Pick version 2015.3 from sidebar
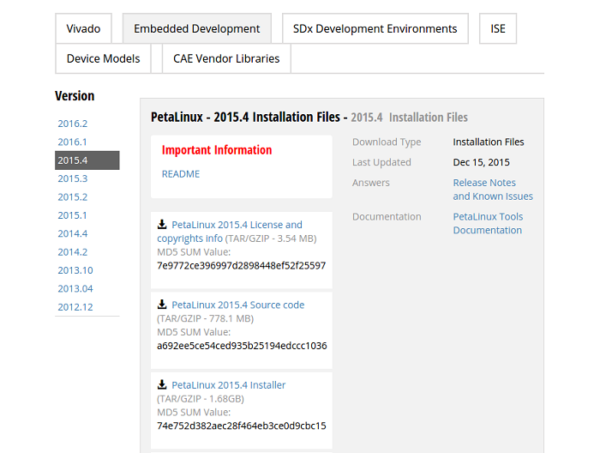The image size is (600, 453). pos(73,179)
